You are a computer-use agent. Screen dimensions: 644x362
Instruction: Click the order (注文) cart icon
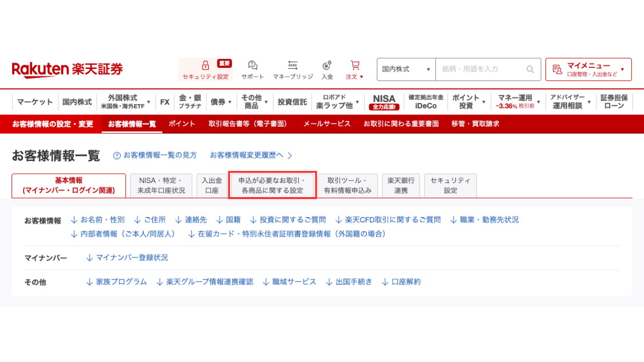coord(355,65)
